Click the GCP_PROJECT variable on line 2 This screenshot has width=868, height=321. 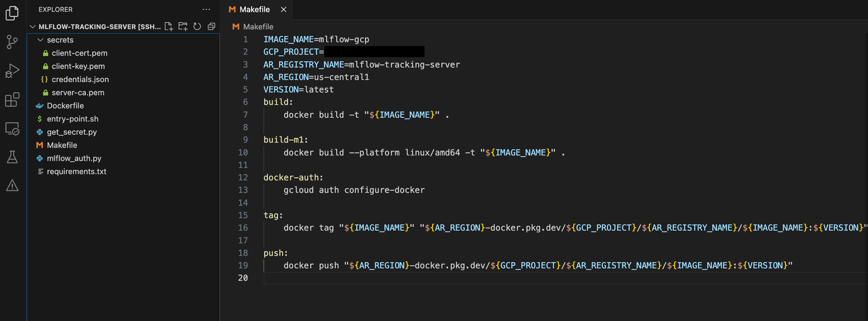tap(291, 52)
